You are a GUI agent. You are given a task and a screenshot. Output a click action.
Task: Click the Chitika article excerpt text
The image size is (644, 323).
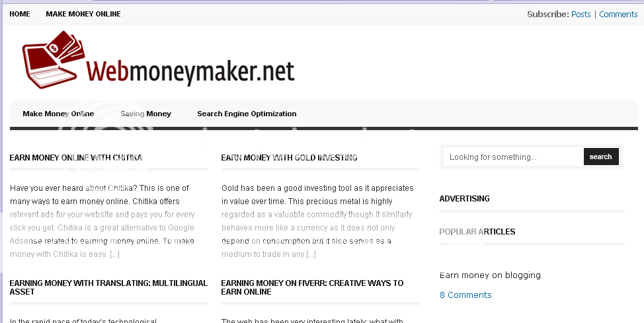(102, 221)
